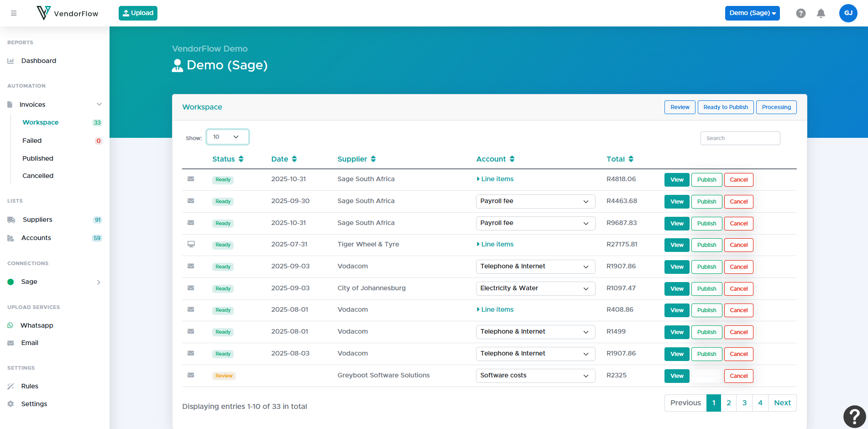Screen dimensions: 868x429
Task: Filter by Review tab
Action: coord(680,107)
